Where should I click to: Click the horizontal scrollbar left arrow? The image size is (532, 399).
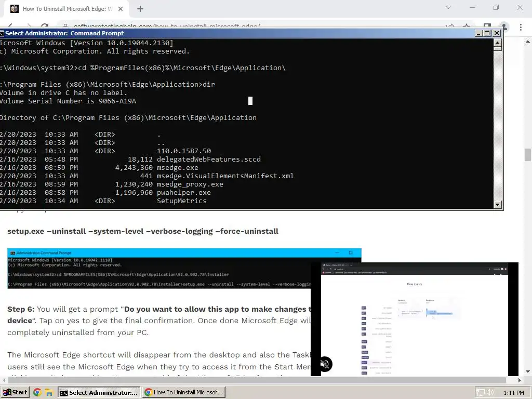(x=4, y=380)
